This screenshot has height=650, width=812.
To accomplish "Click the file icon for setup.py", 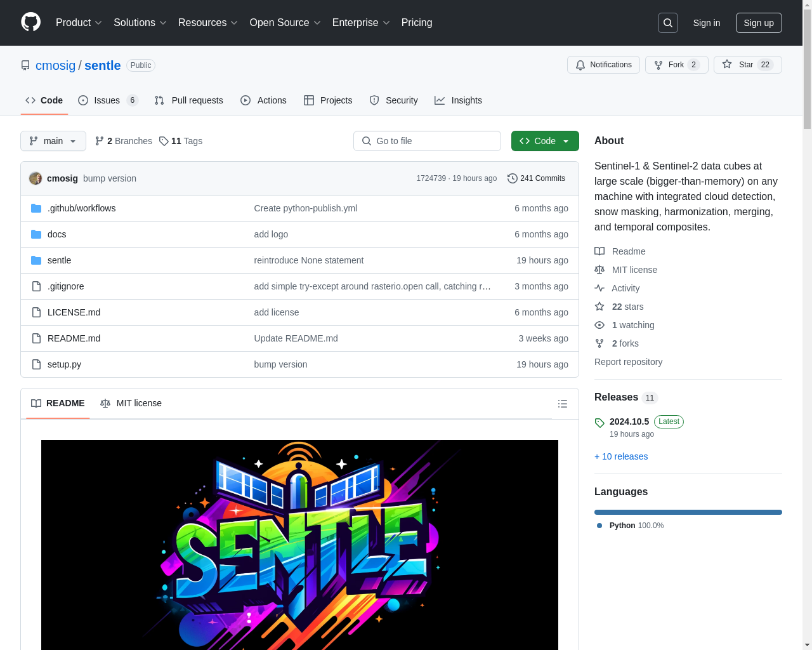I will (36, 364).
